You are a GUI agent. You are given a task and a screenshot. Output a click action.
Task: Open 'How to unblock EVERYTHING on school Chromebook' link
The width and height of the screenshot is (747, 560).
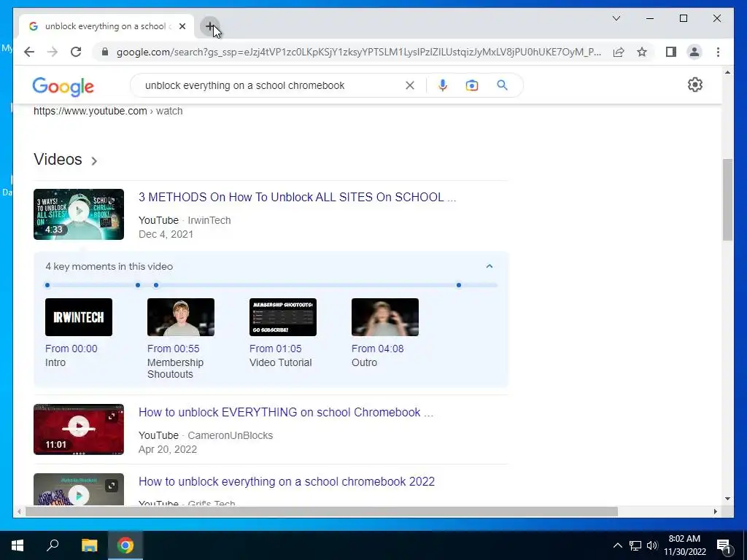[x=286, y=413]
